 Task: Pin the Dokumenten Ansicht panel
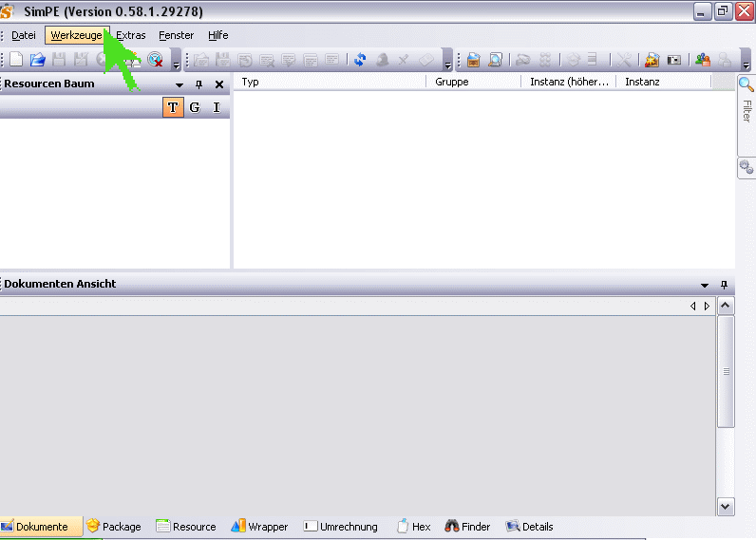(725, 285)
